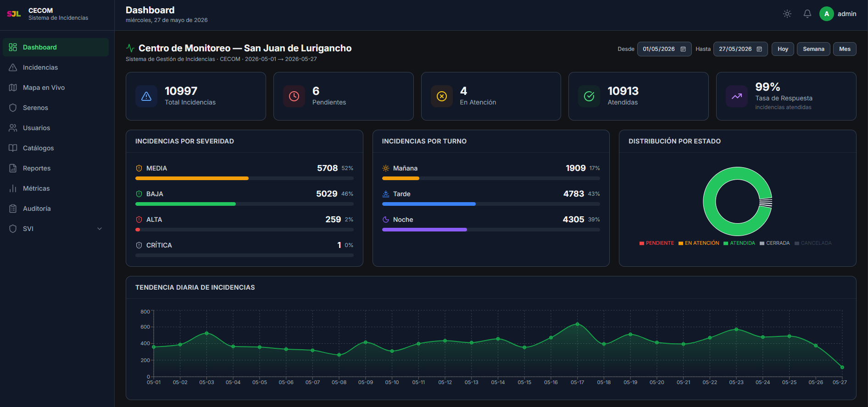This screenshot has height=407, width=868.
Task: Click the Desde date field 01/05/2026
Action: tap(664, 49)
